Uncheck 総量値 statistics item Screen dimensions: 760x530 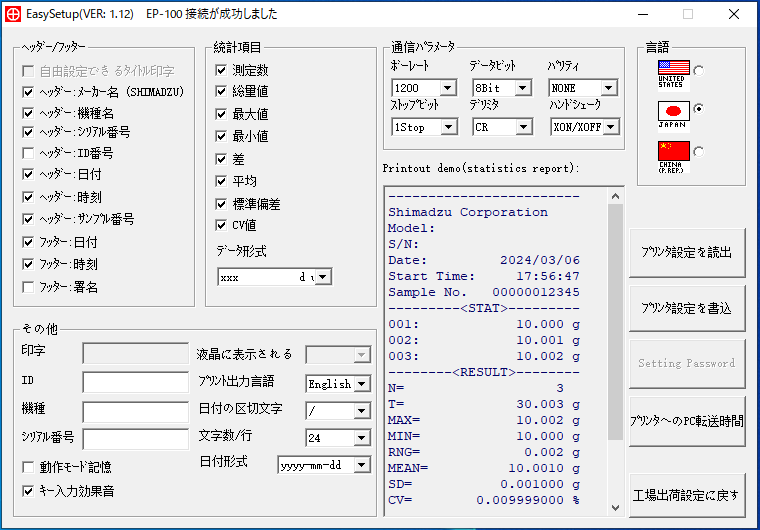coord(221,91)
